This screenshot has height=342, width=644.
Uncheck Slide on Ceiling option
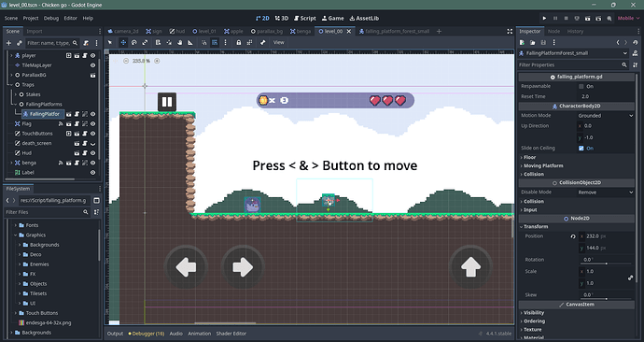tap(581, 148)
